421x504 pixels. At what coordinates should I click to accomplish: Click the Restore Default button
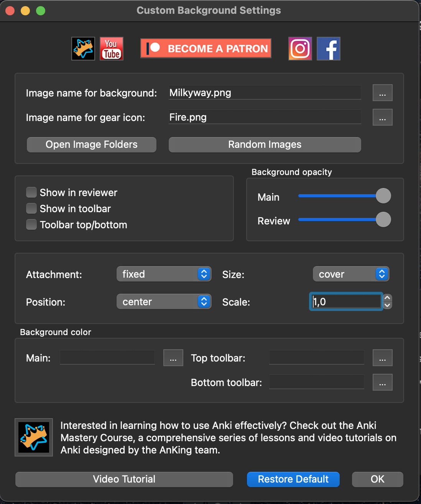(x=293, y=479)
